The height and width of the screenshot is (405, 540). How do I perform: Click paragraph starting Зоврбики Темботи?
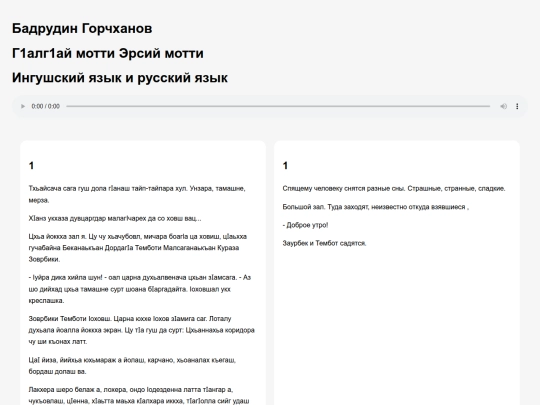coord(142,330)
